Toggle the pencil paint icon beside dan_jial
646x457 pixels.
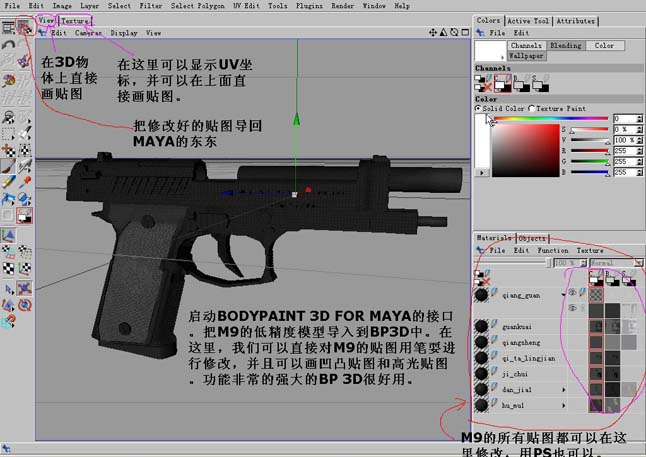(x=494, y=387)
